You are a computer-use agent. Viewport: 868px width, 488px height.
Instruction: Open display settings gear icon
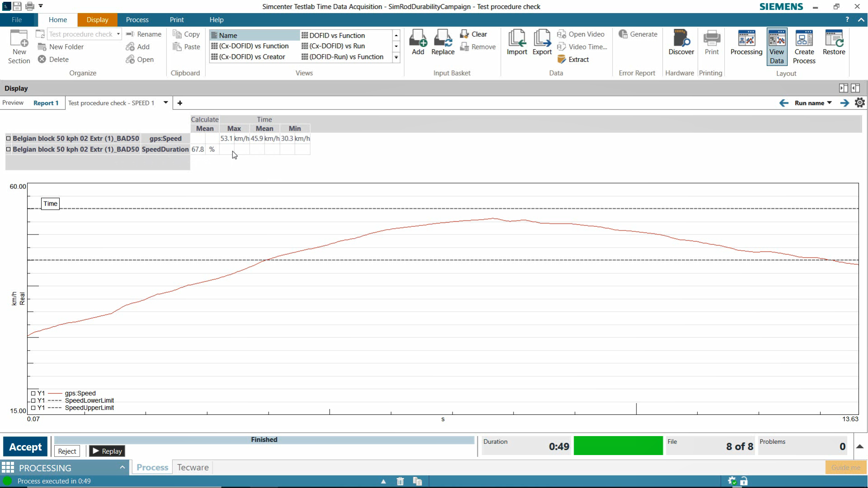tap(859, 103)
